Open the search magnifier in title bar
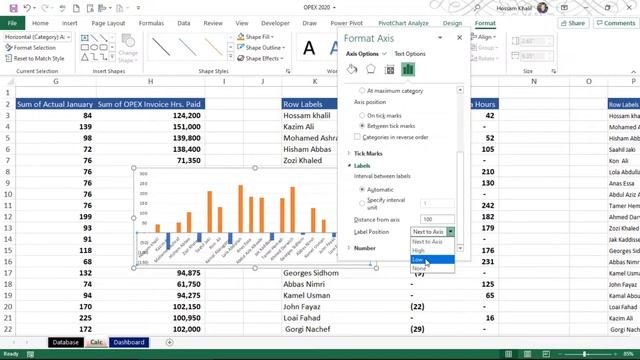640x360 pixels. click(477, 8)
